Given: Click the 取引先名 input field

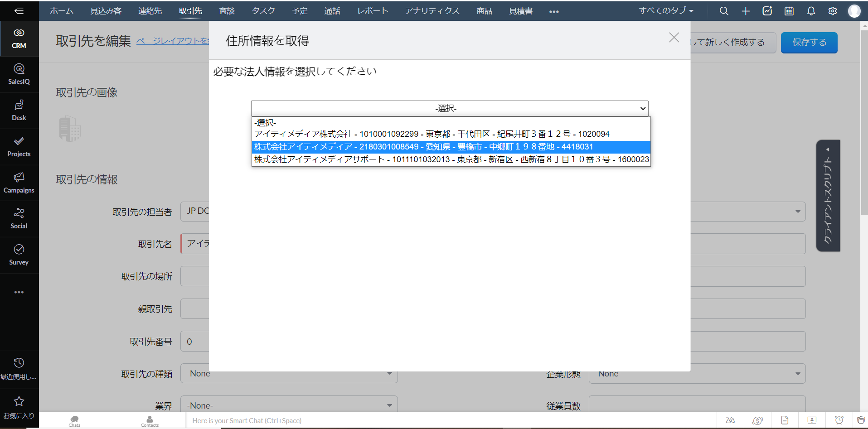Looking at the screenshot, I should pyautogui.click(x=195, y=244).
